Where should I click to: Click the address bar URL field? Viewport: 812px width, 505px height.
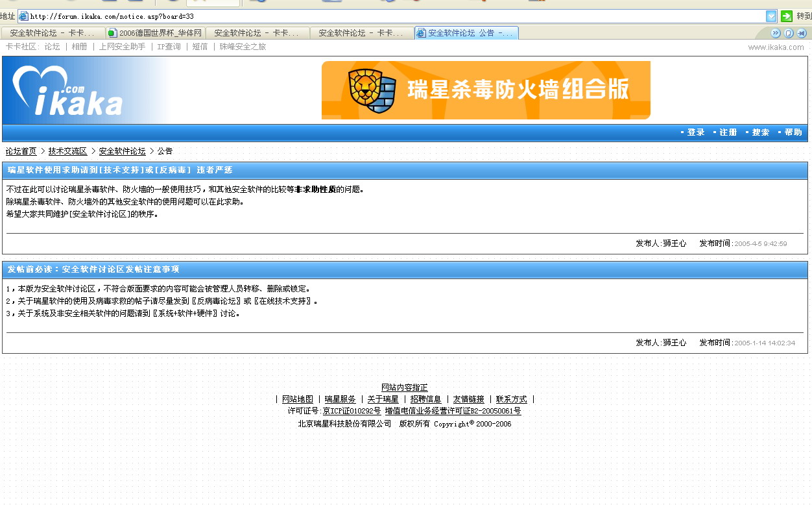(x=396, y=16)
